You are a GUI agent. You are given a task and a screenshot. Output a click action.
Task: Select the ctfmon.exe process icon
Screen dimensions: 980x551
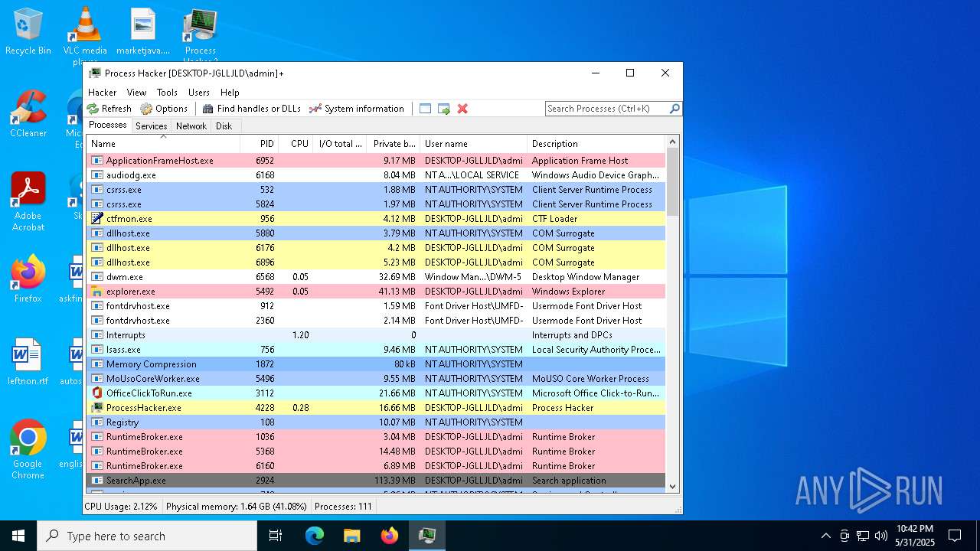[96, 219]
